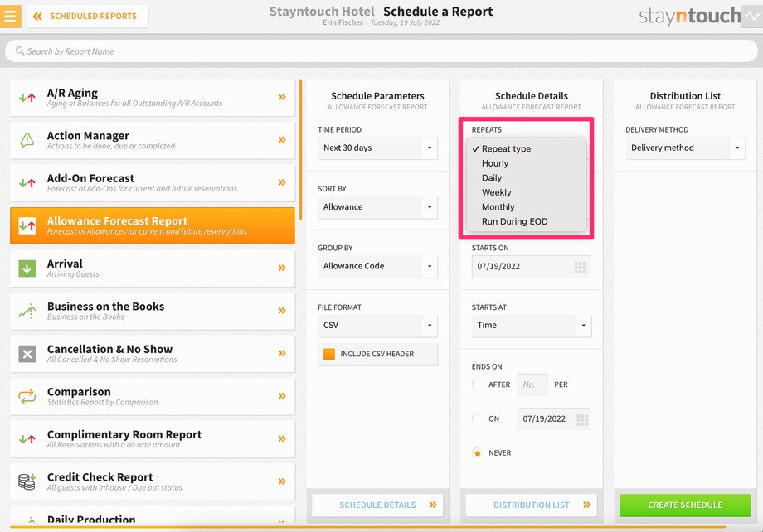Click the Complimentary Room Report arrows icon
763x532 pixels.
(27, 439)
